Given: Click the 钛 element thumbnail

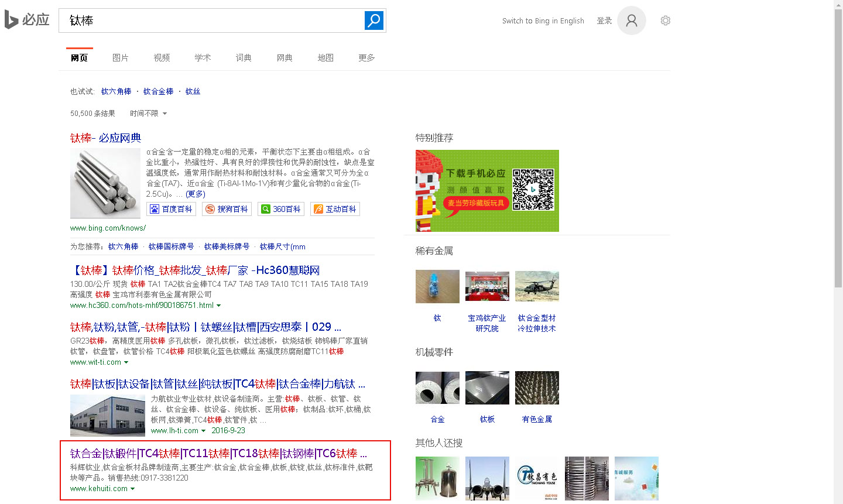Looking at the screenshot, I should 437,286.
